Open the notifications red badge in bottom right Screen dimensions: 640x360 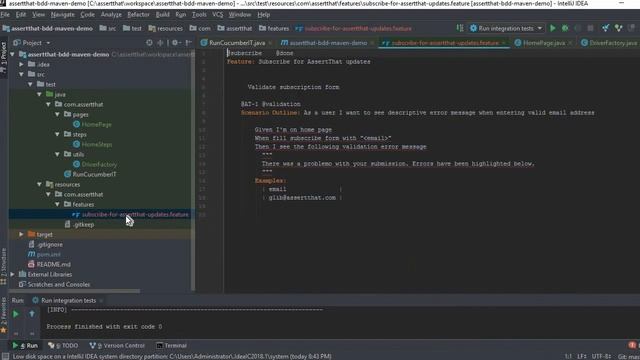point(632,345)
